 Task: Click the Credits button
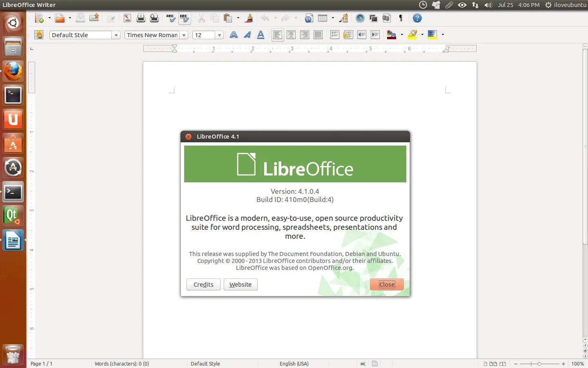pos(203,285)
